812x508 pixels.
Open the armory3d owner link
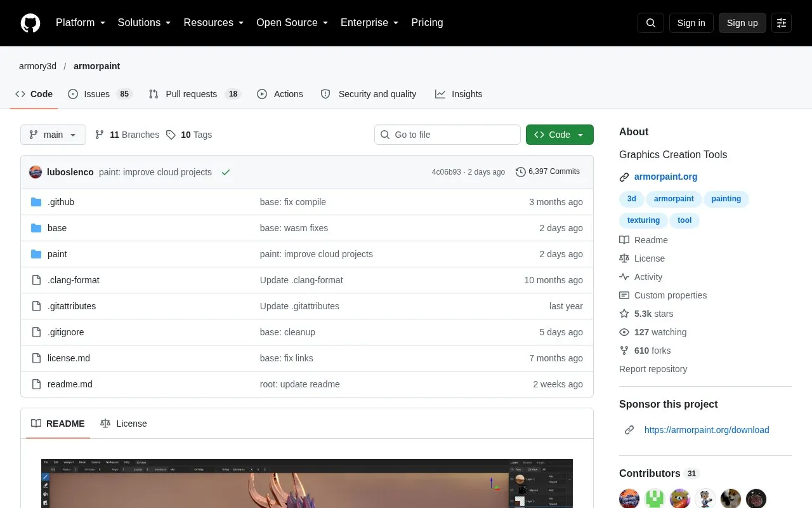37,66
